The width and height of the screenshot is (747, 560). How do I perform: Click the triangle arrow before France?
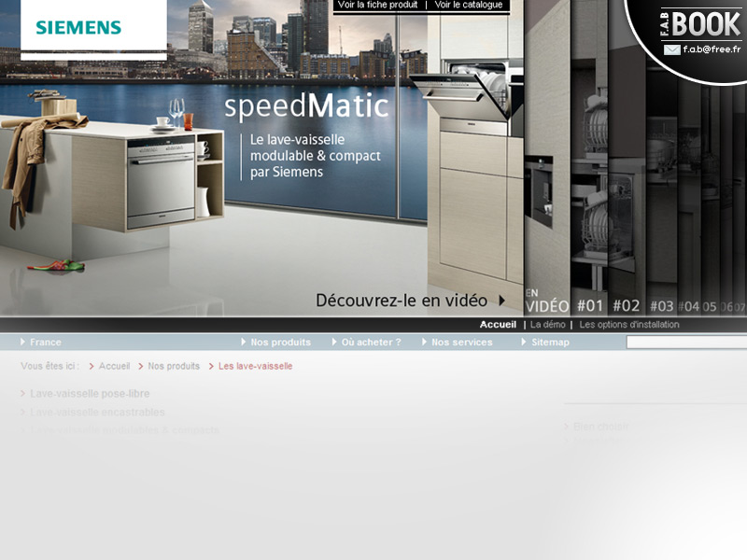pyautogui.click(x=22, y=342)
